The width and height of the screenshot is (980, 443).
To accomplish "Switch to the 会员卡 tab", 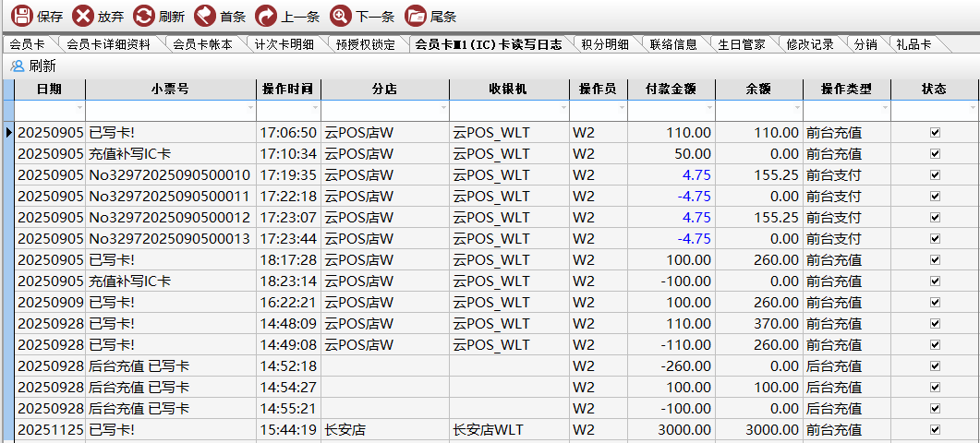I will [x=28, y=44].
